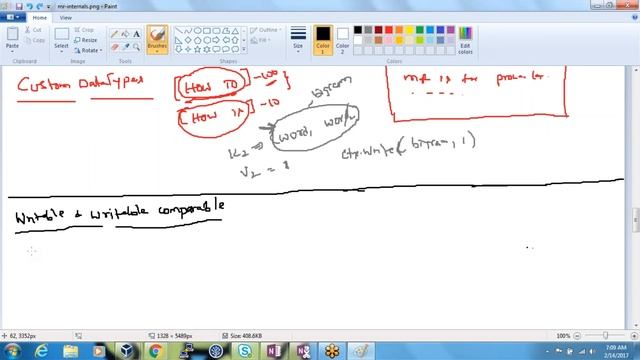Click the Crop button
640x360 pixels.
(84, 30)
